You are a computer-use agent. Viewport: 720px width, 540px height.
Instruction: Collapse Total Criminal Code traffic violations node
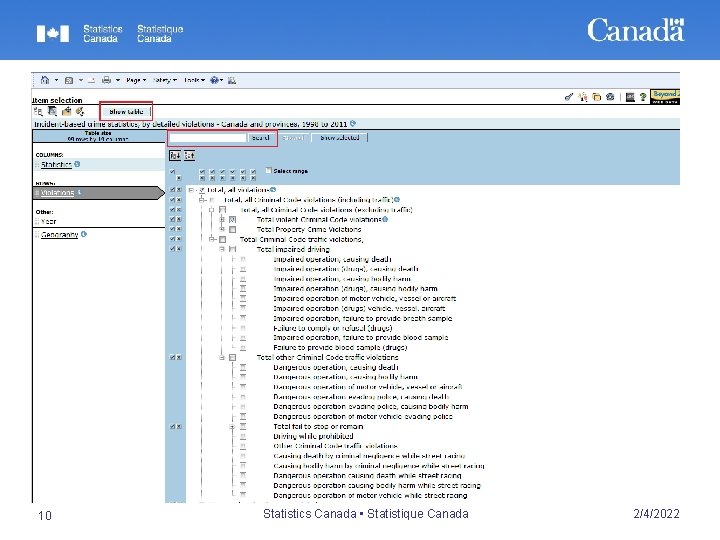pos(212,240)
